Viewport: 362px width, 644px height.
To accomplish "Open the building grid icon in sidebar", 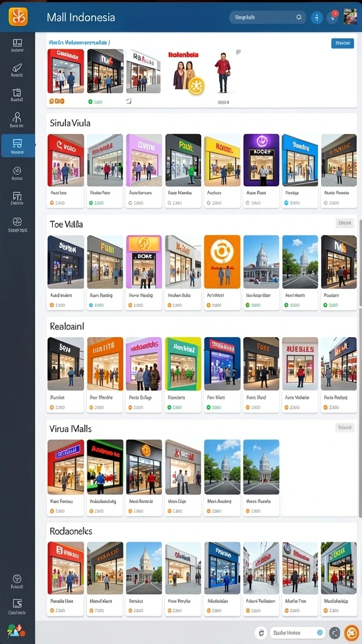I will click(x=17, y=196).
